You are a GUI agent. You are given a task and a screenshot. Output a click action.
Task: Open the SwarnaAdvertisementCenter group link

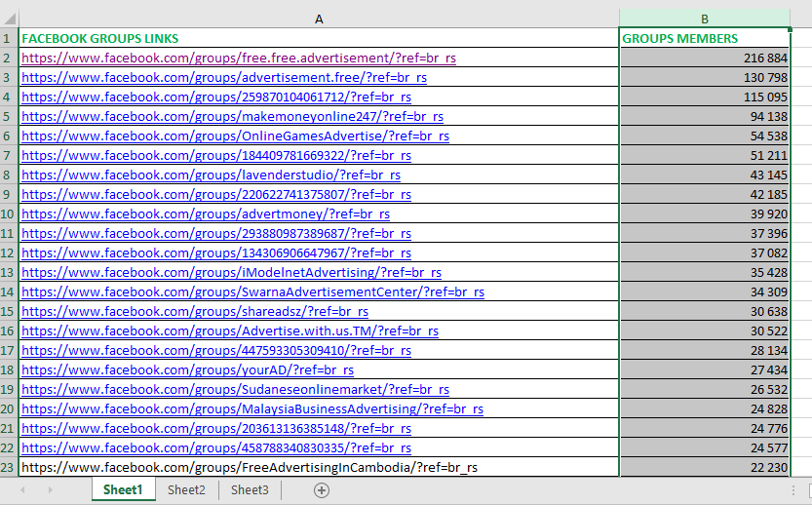coord(253,292)
